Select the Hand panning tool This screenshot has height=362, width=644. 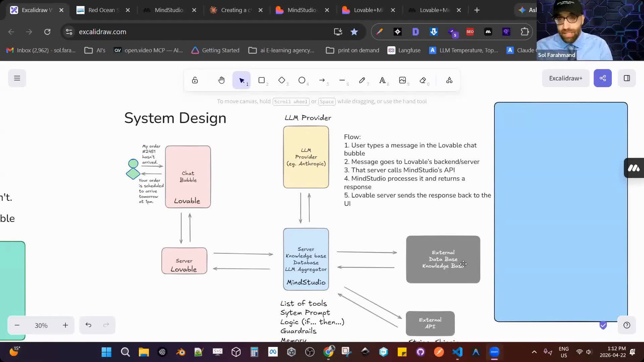221,80
